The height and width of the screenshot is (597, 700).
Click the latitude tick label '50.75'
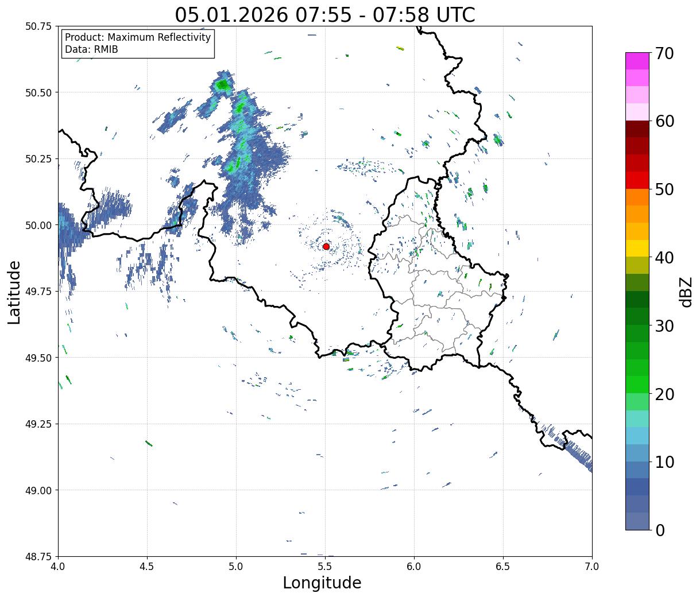click(x=38, y=26)
